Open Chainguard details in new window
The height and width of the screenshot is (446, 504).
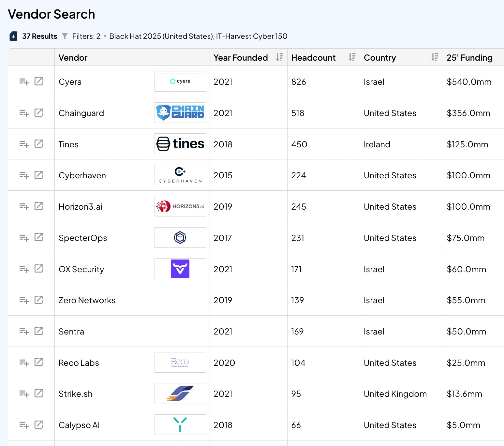[x=39, y=113]
